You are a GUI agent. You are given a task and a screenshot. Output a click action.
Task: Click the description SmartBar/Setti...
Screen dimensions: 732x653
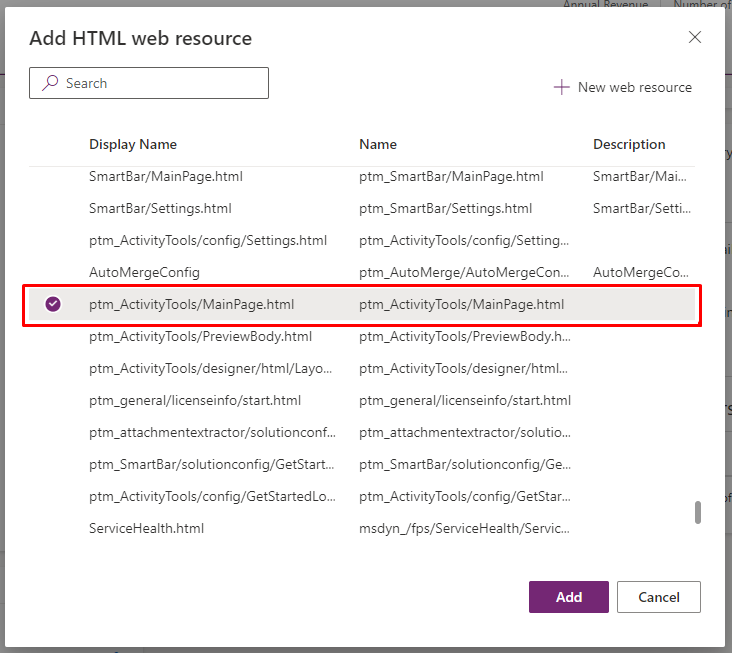click(641, 208)
